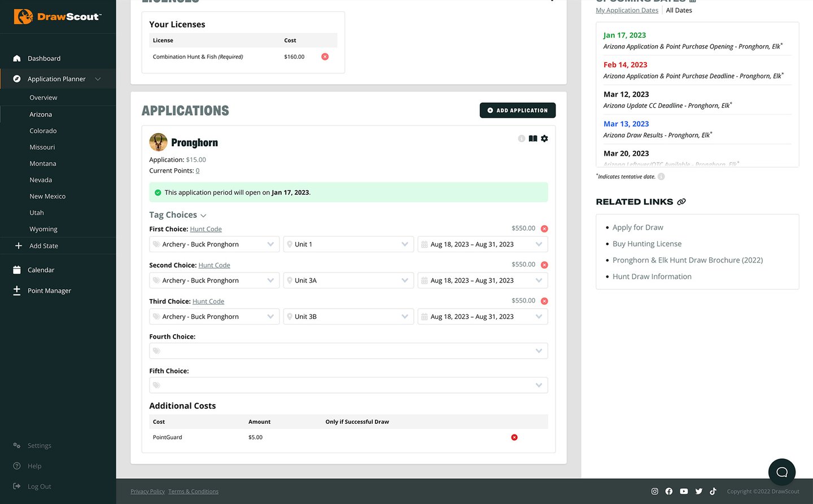Open Unit 3A dropdown
This screenshot has width=813, height=504.
(348, 281)
